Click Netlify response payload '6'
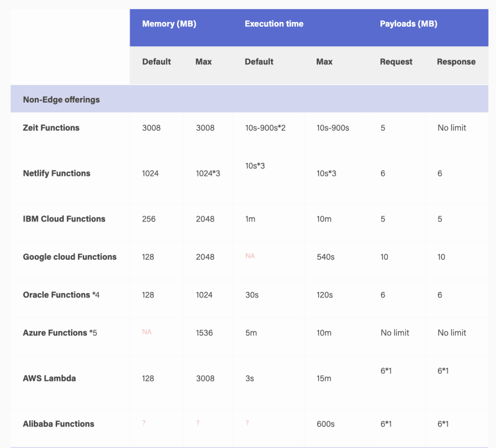496x448 pixels. pyautogui.click(x=440, y=173)
